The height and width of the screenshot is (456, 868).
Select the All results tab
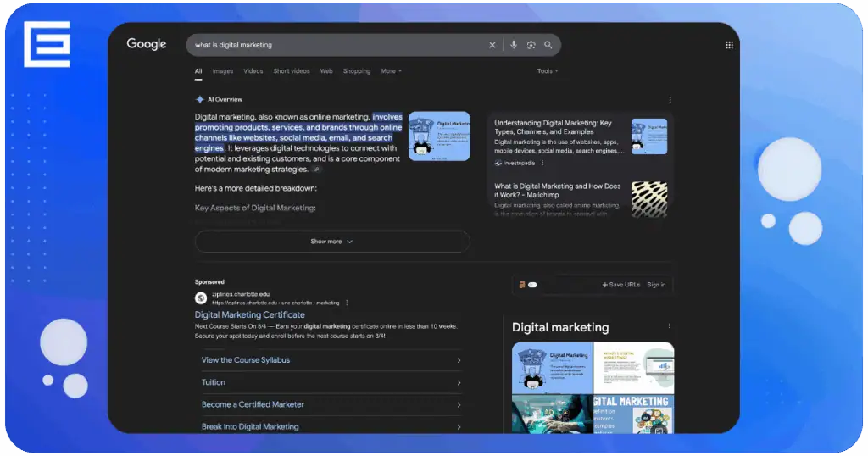[x=198, y=71]
